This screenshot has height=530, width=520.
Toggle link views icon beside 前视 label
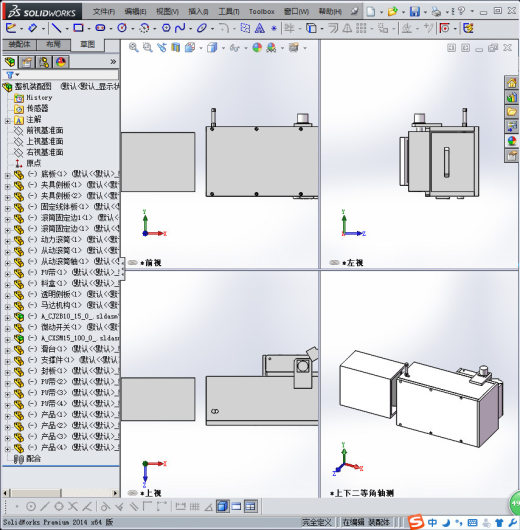(133, 263)
